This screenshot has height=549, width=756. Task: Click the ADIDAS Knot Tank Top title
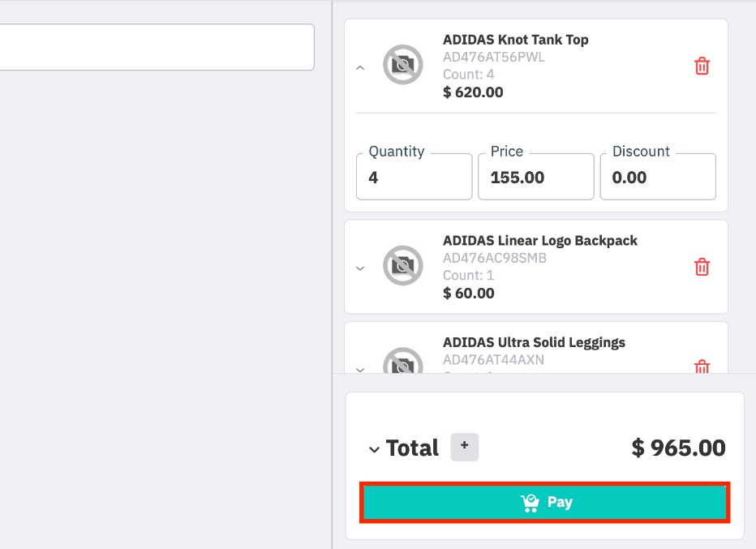[x=516, y=40]
